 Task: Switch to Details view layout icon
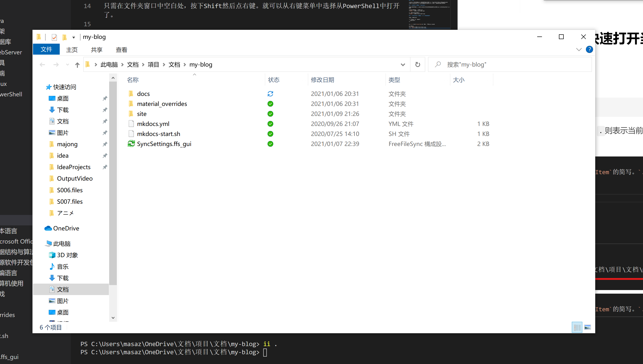point(577,327)
